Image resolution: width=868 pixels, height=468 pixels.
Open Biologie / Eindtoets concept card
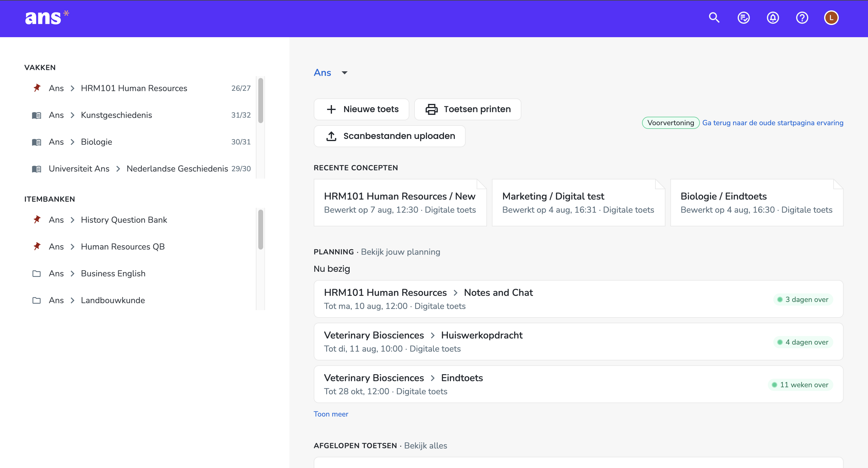click(757, 203)
